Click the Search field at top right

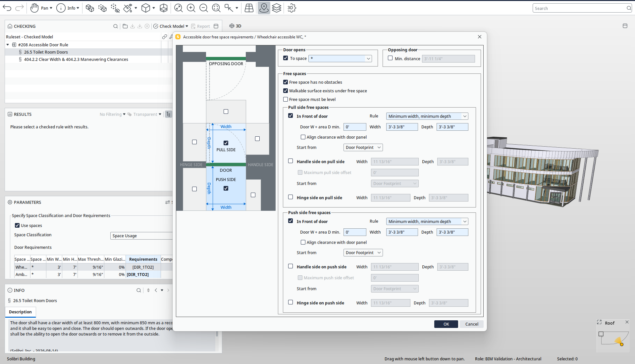point(582,8)
